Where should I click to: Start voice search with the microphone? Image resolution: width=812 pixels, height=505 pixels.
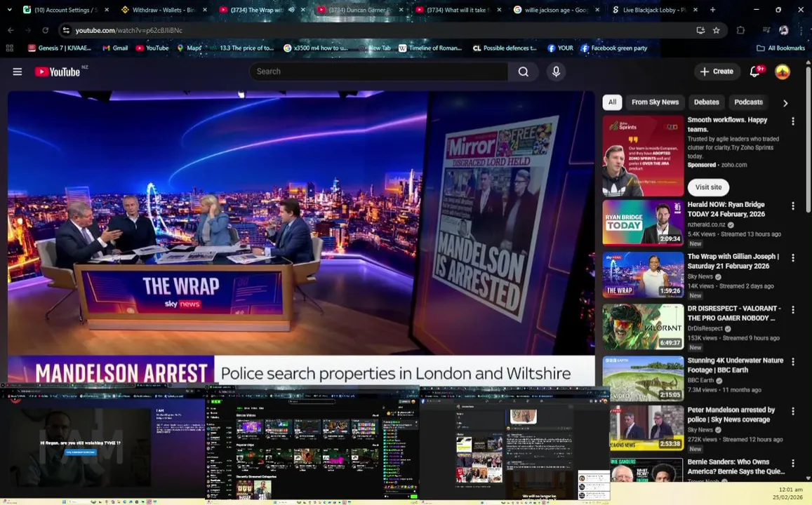[556, 72]
